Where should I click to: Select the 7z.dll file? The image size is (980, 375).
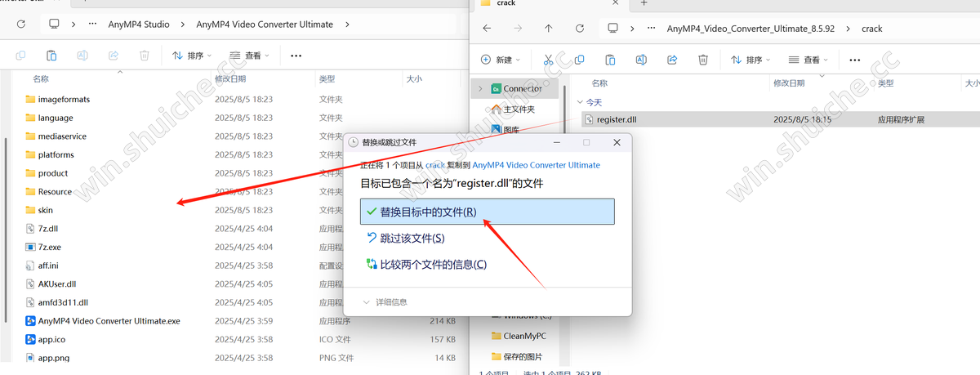coord(48,229)
